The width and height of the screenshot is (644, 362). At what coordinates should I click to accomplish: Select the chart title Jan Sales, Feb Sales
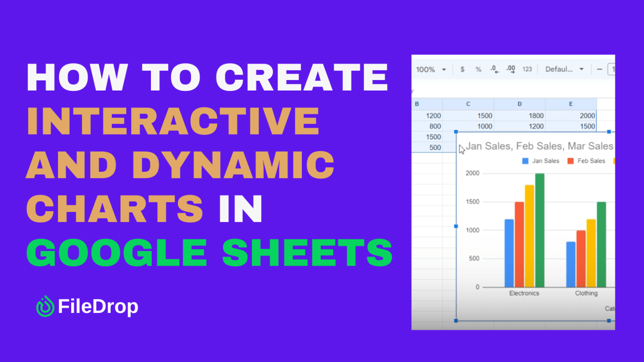[x=540, y=146]
